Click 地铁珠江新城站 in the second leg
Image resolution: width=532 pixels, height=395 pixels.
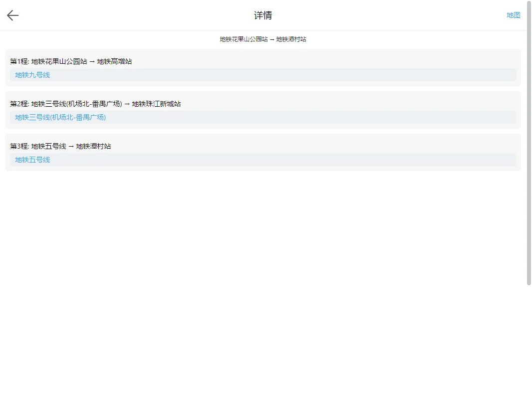click(x=156, y=104)
